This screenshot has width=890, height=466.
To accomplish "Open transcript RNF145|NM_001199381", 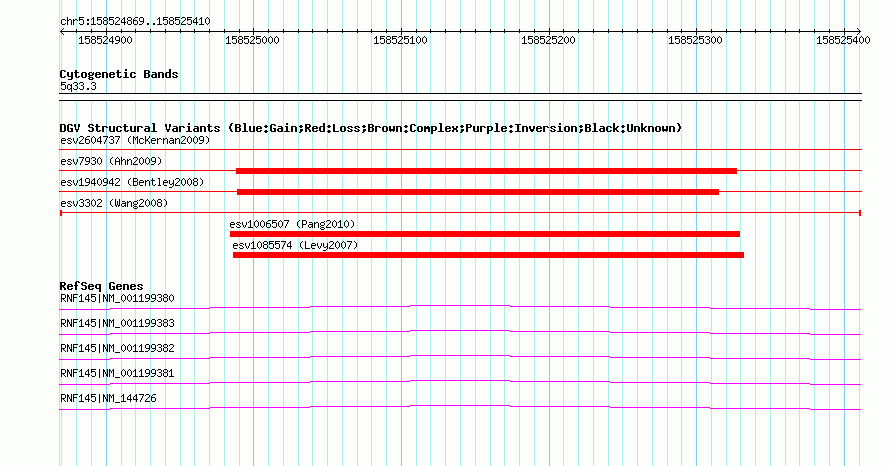I will [x=117, y=373].
